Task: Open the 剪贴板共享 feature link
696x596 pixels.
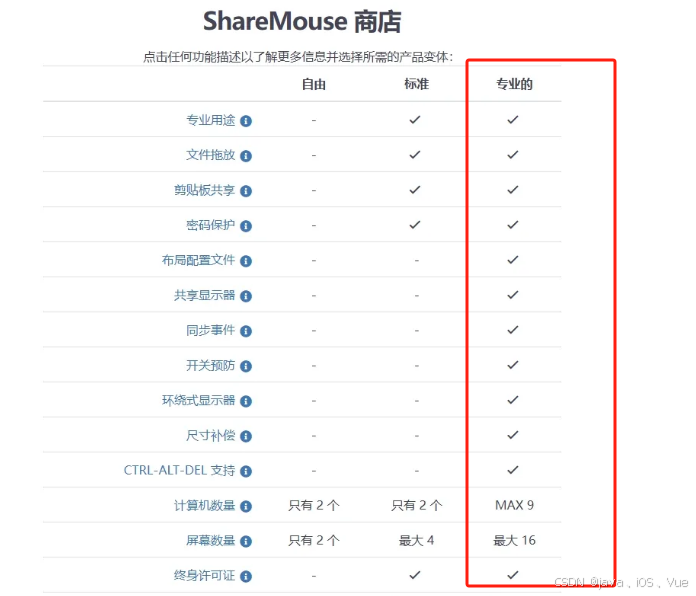Action: 205,190
